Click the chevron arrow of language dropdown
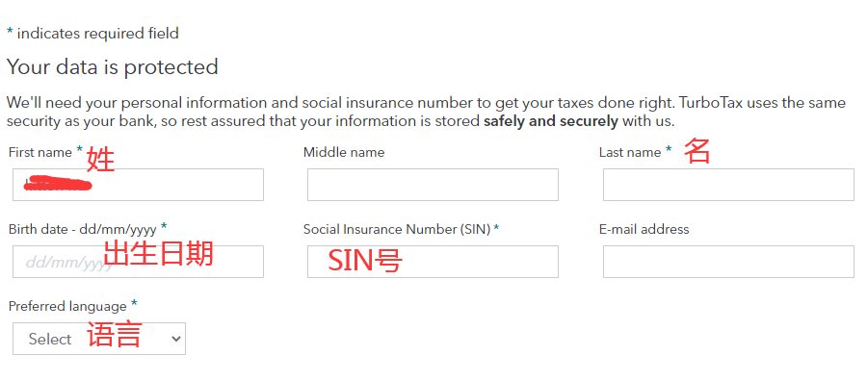 [x=176, y=339]
